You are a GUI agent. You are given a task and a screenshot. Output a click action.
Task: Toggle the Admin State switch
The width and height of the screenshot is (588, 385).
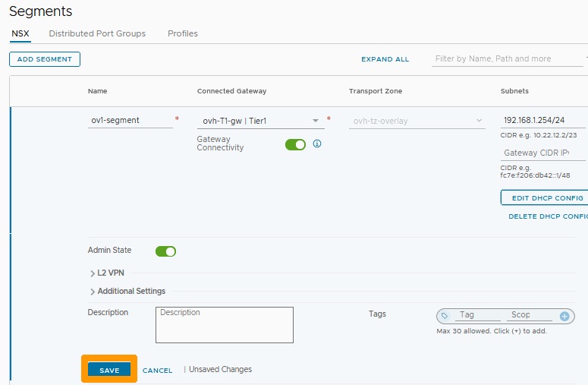165,251
